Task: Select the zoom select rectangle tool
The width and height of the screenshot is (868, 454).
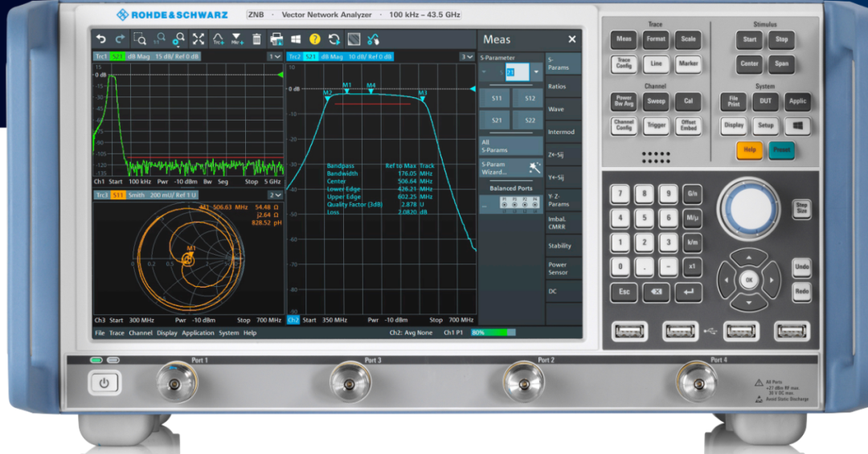Action: pos(140,39)
